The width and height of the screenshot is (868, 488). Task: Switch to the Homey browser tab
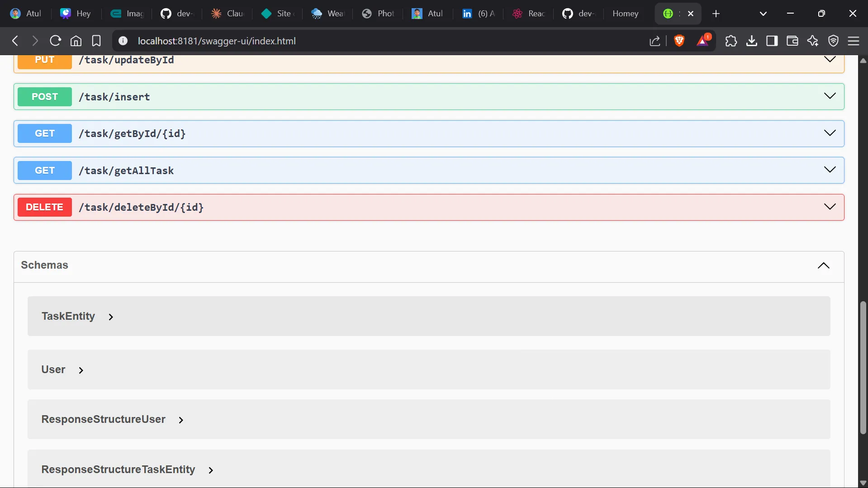[625, 14]
